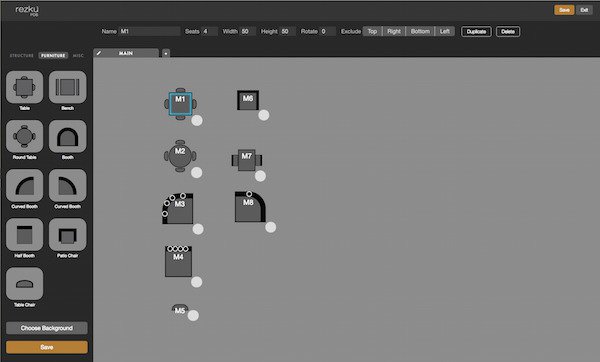Click the Delete button
Image resolution: width=600 pixels, height=362 pixels.
pyautogui.click(x=508, y=32)
